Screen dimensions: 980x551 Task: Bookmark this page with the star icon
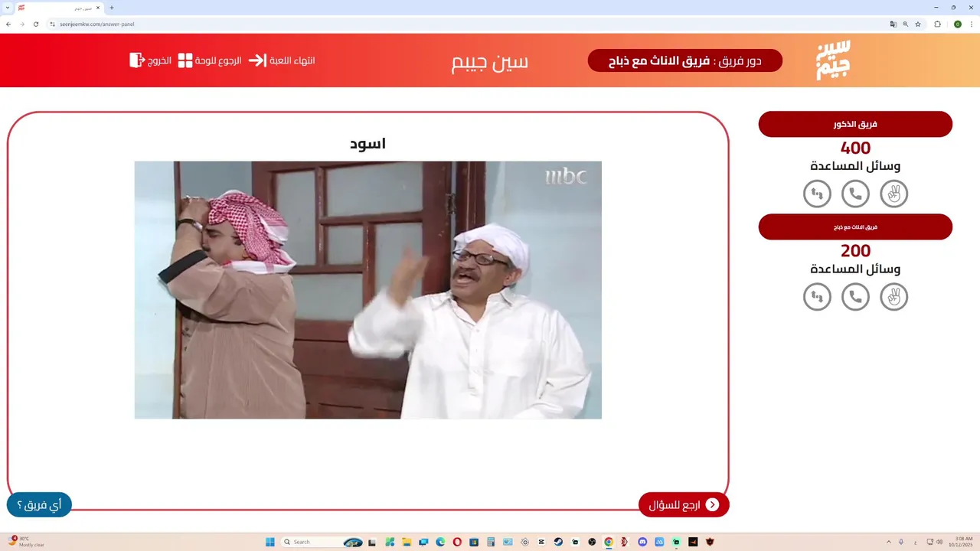(917, 24)
